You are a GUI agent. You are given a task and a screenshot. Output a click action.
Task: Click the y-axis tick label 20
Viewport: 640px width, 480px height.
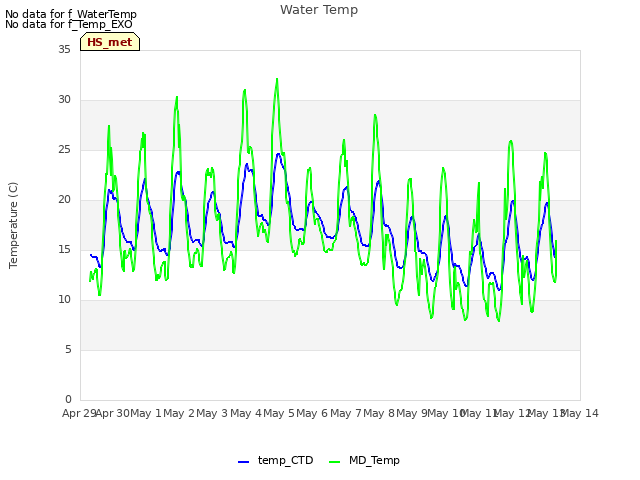[64, 200]
